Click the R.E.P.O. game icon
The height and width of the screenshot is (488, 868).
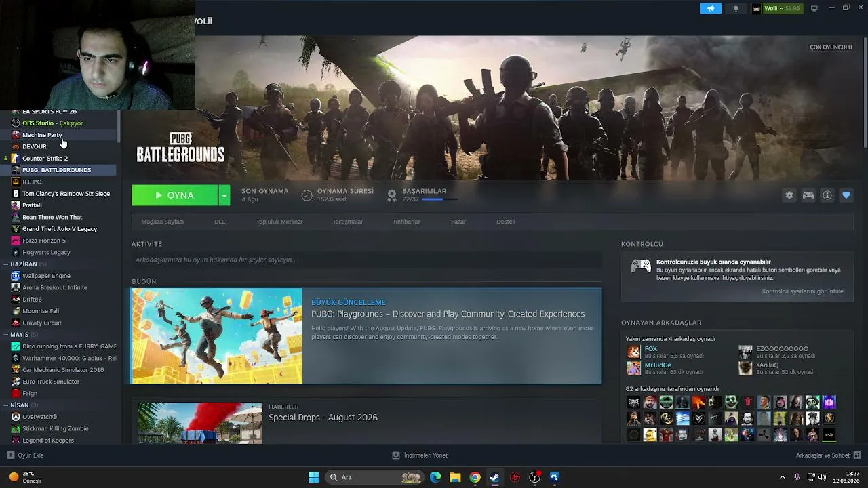[x=16, y=182]
